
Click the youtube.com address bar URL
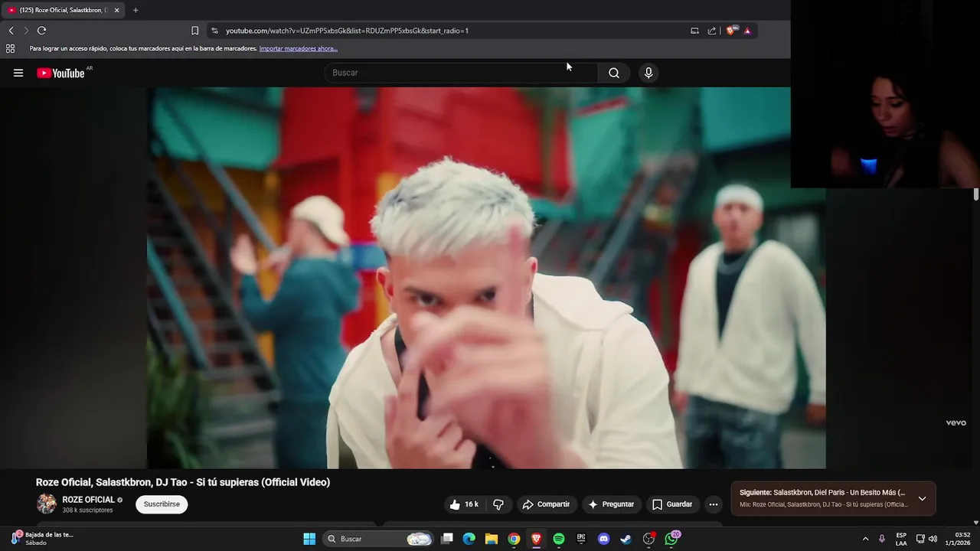point(347,31)
